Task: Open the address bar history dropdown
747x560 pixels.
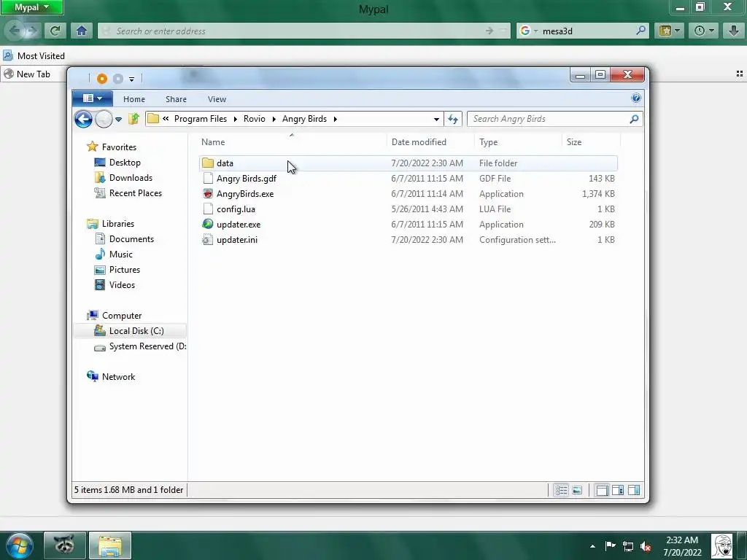Action: point(436,119)
